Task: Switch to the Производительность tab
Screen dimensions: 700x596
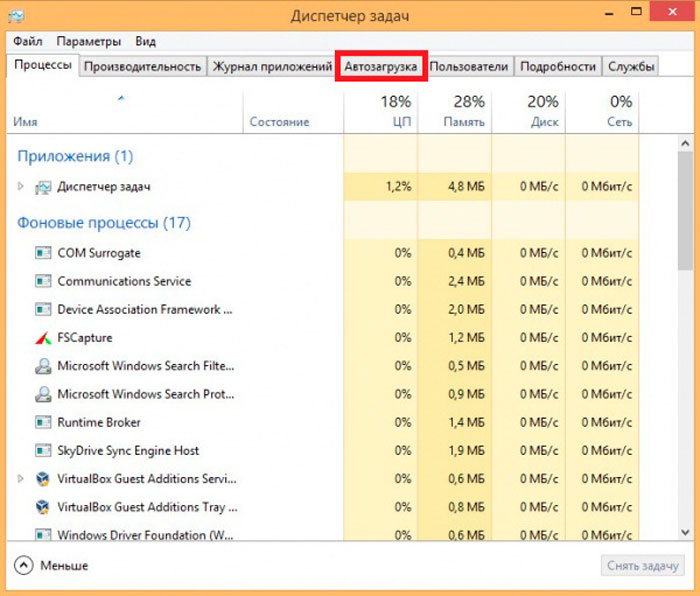Action: [143, 67]
